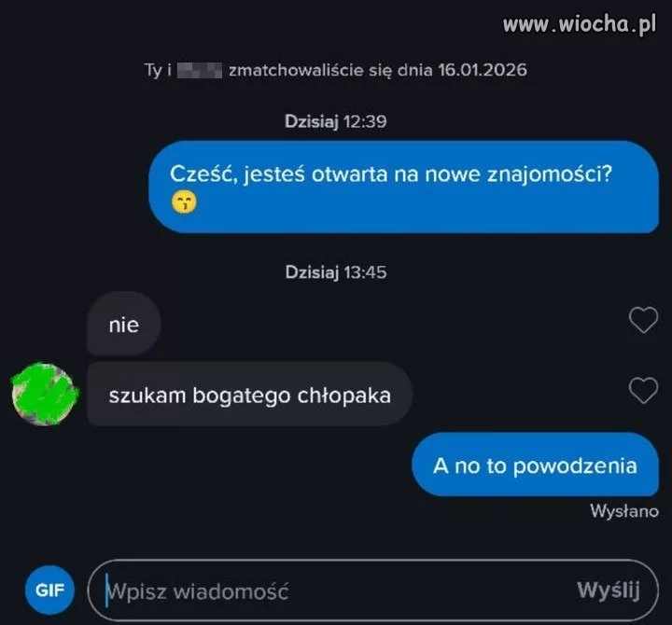Send message with the Wyślij button
This screenshot has width=672, height=625.
pos(609,590)
